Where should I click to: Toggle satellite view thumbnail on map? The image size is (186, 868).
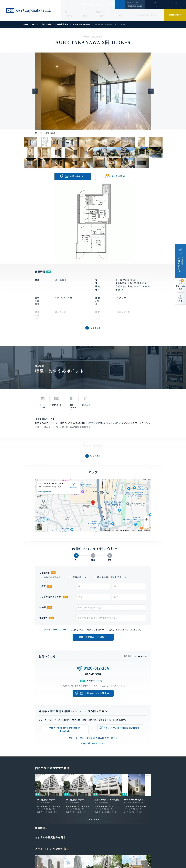tap(40, 527)
